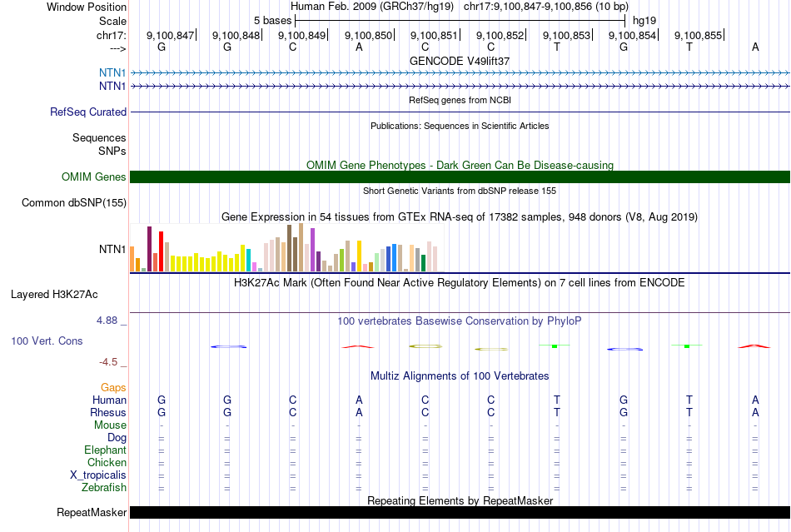Click the chr17: base position label
791x532 pixels.
click(x=111, y=35)
